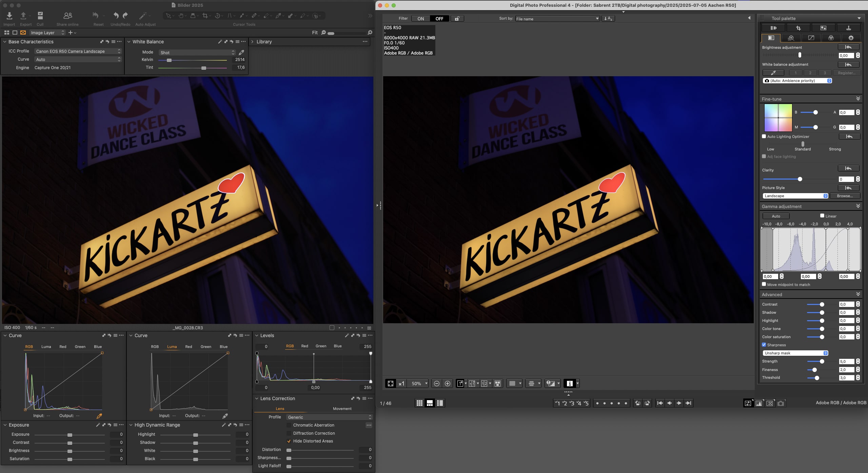Image resolution: width=868 pixels, height=473 pixels.
Task: Pick the white balance eyedropper next to Mode
Action: click(x=241, y=53)
